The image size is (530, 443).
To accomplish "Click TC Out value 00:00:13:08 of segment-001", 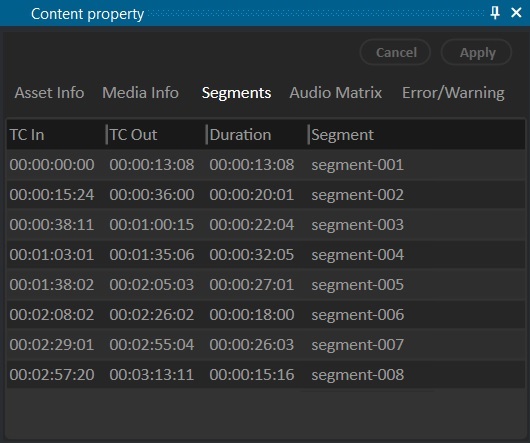I will click(x=152, y=165).
